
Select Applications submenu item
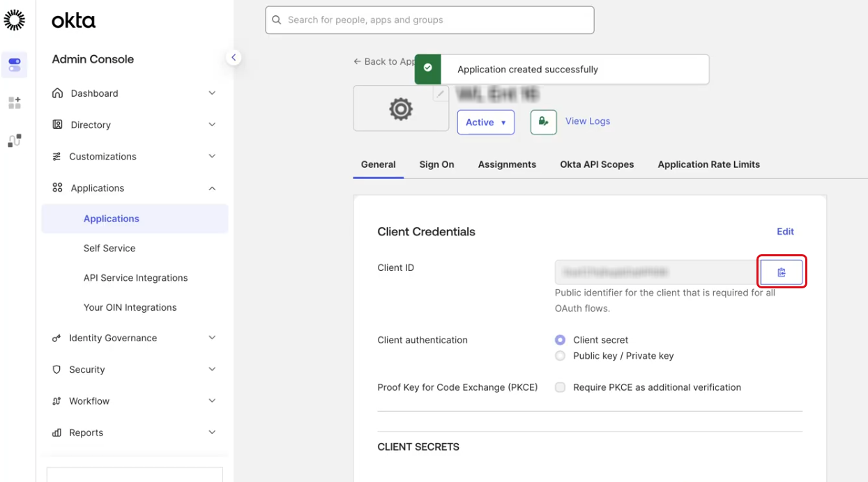point(135,219)
